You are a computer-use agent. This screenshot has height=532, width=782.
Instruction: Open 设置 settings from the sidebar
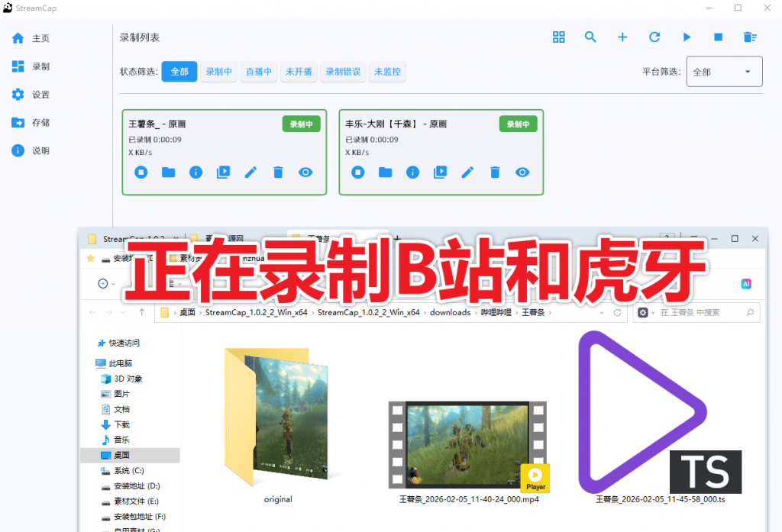point(31,94)
